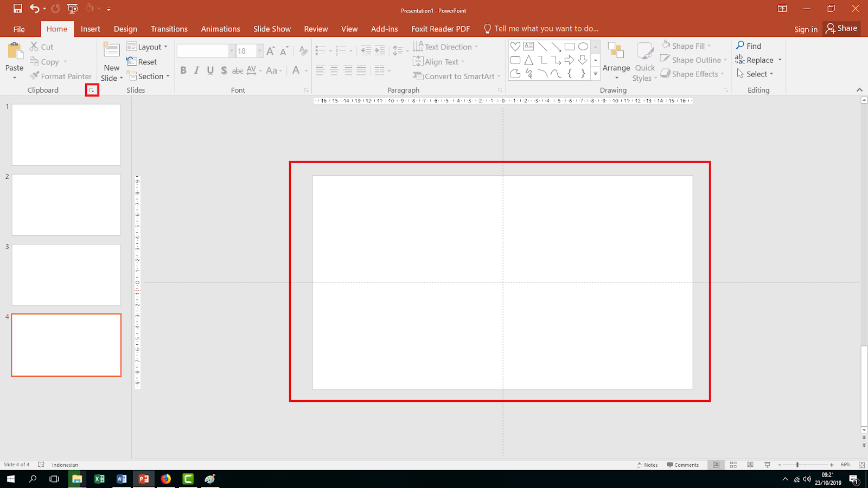Toggle center text alignment
Image resolution: width=868 pixels, height=488 pixels.
[334, 70]
